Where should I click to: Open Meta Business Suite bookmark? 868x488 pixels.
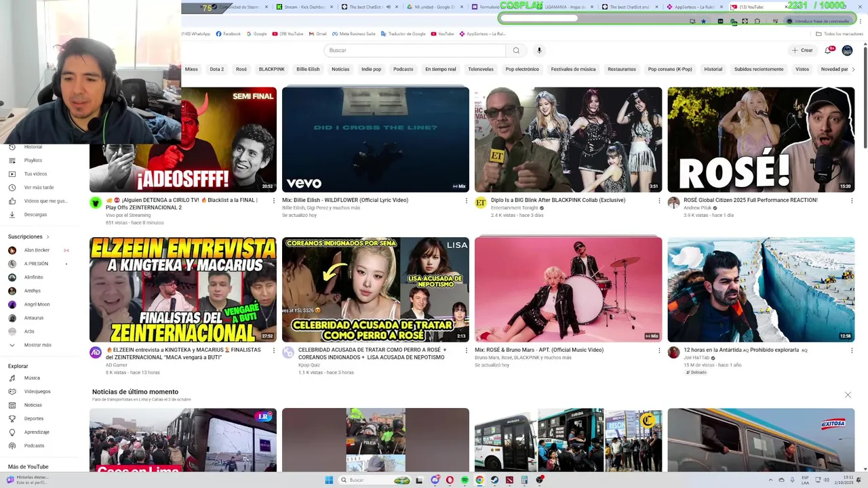353,33
